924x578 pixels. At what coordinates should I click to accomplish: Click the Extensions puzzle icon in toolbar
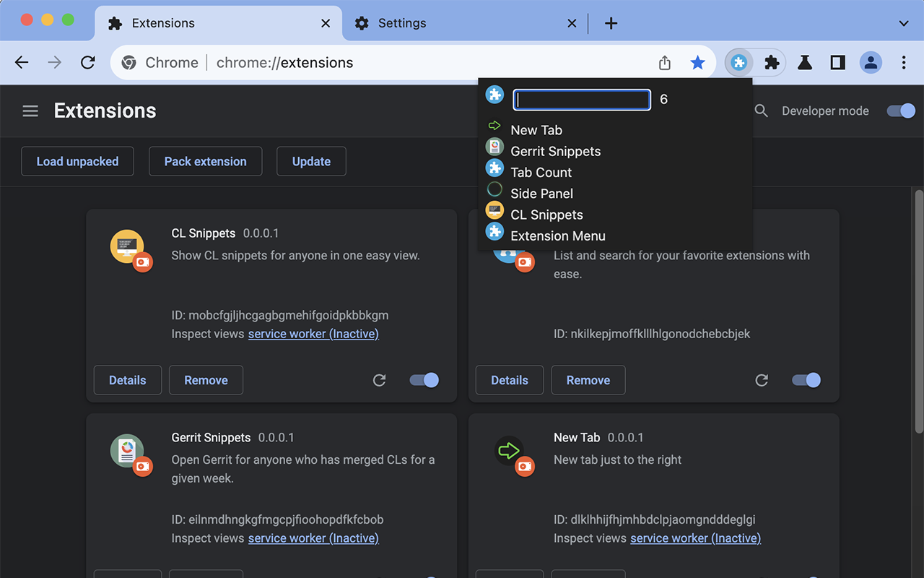click(x=772, y=63)
